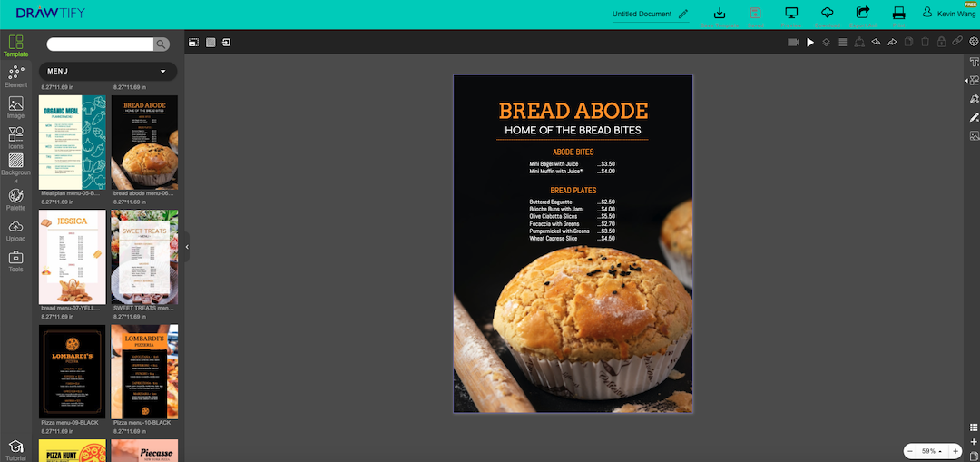Viewport: 980px width, 462px height.
Task: Click the import arrow icon in canvas toolbar
Action: pyautogui.click(x=226, y=43)
